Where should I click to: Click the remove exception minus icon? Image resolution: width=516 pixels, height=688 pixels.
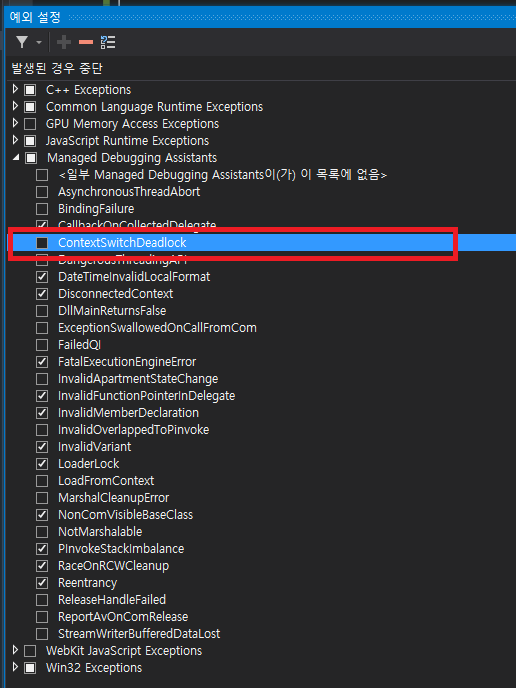point(86,42)
